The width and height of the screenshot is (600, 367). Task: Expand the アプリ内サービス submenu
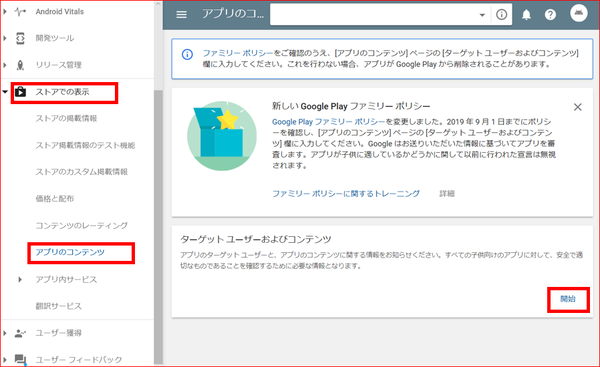tap(20, 279)
